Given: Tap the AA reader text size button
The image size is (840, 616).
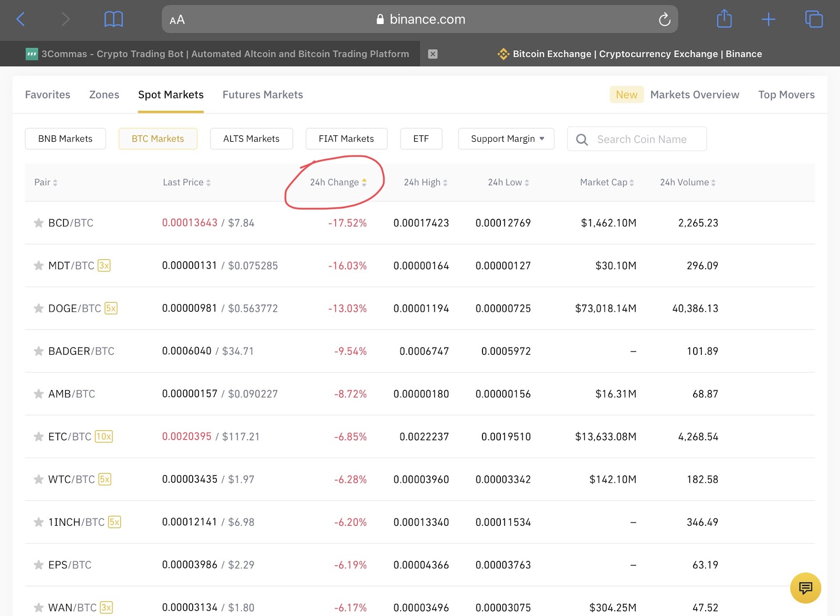Looking at the screenshot, I should (177, 20).
